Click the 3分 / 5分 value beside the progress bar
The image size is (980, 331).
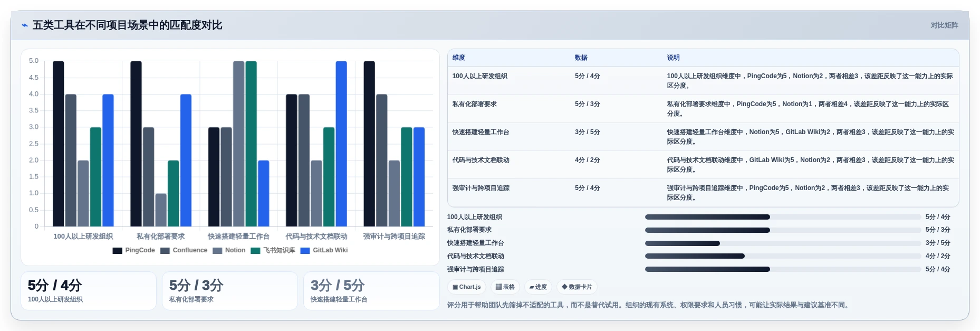coord(938,243)
